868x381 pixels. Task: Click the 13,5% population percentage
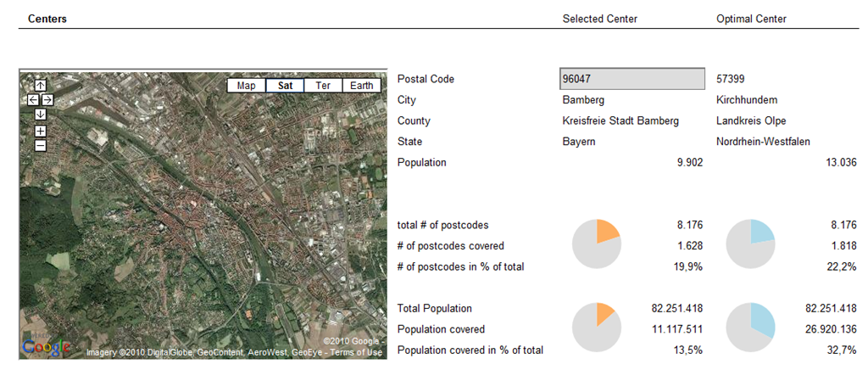[687, 350]
